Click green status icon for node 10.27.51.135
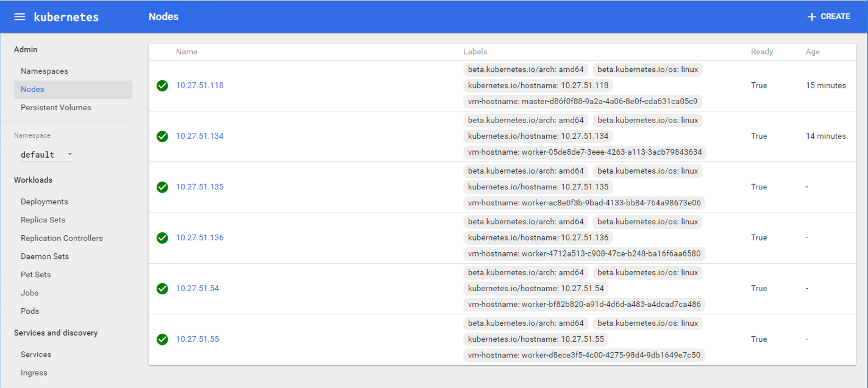 pos(162,187)
